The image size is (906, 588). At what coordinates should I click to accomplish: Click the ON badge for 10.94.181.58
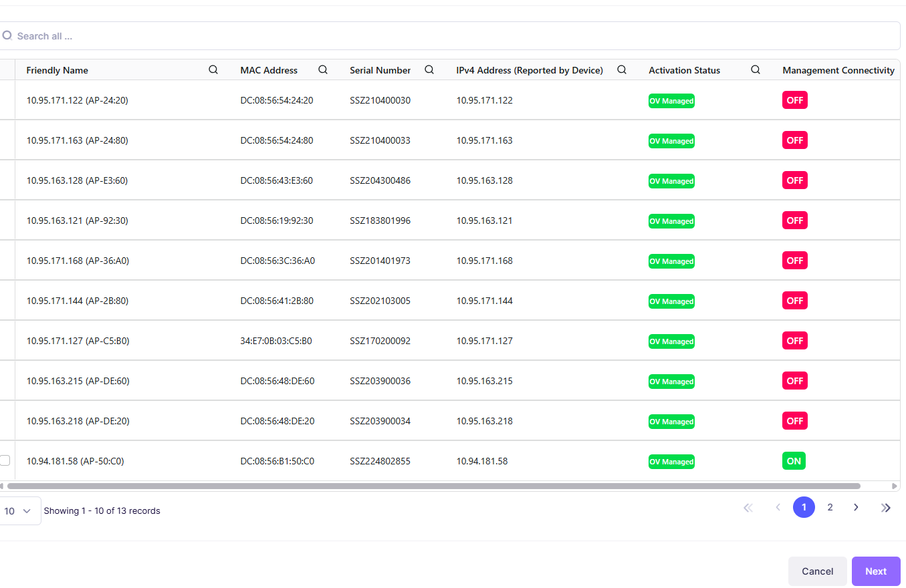[794, 461]
